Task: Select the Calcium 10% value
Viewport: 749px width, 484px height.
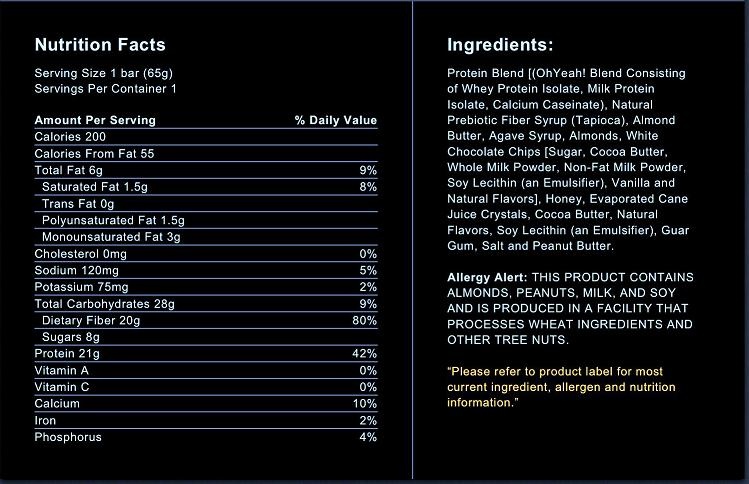Action: [x=365, y=403]
